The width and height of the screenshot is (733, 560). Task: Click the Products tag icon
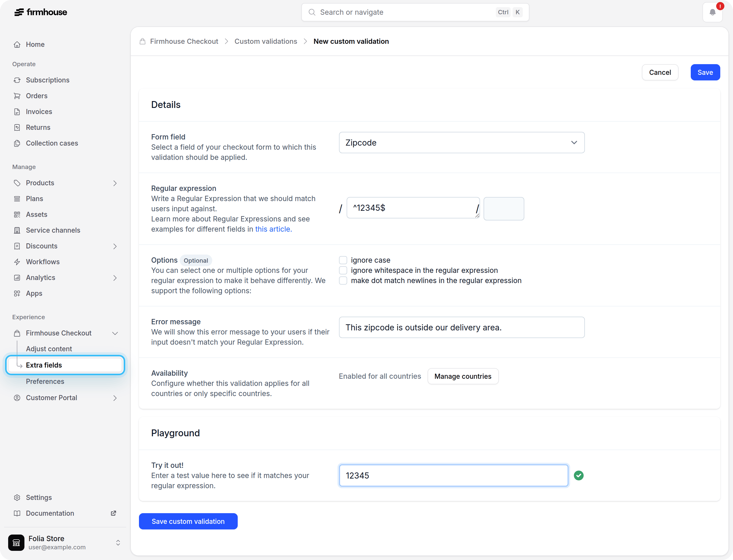click(17, 183)
